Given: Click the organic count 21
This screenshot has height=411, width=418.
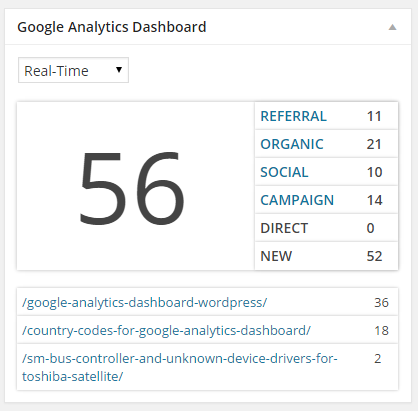Looking at the screenshot, I should point(374,144).
